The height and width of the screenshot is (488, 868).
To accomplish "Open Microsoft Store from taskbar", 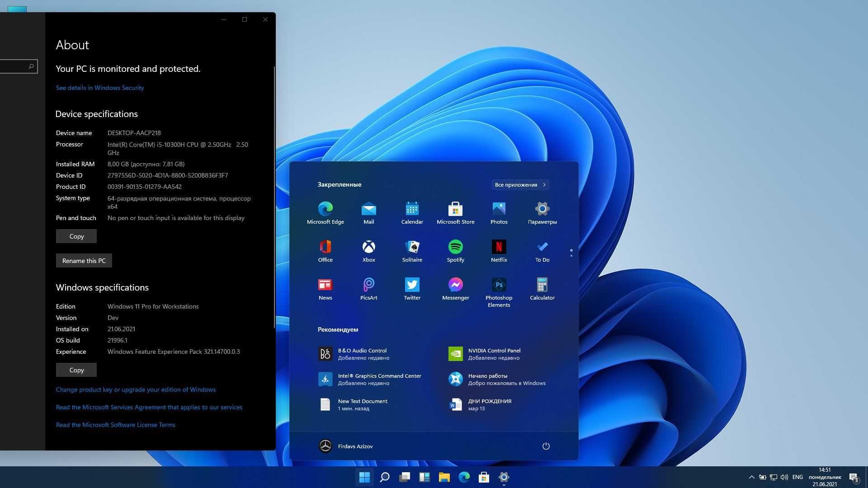I will [484, 477].
